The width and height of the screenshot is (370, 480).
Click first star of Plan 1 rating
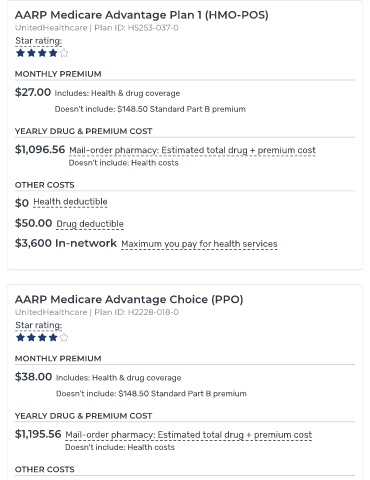(x=20, y=53)
